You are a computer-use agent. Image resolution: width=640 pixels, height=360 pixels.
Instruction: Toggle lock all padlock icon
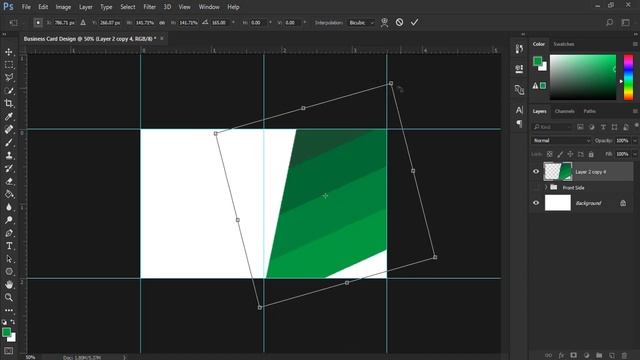[x=591, y=154]
